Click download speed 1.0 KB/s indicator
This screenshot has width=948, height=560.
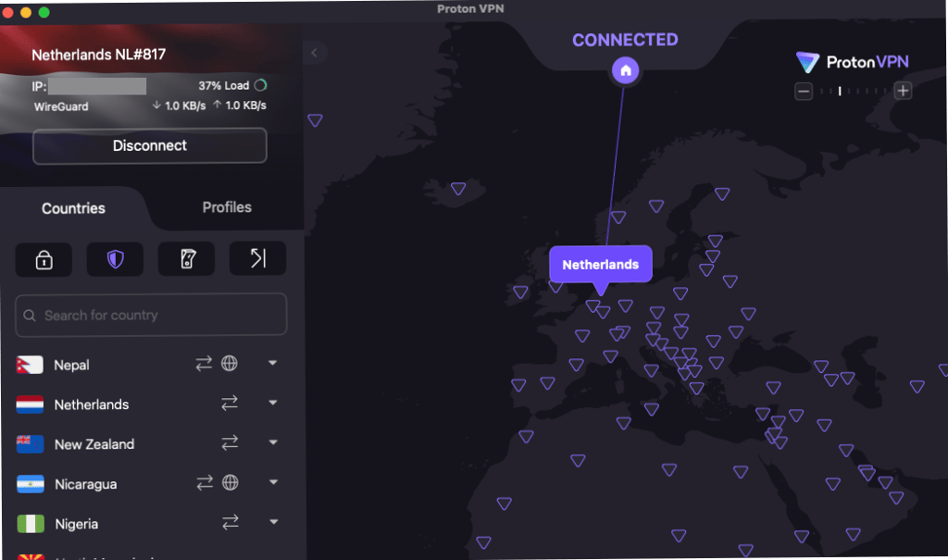pyautogui.click(x=179, y=106)
